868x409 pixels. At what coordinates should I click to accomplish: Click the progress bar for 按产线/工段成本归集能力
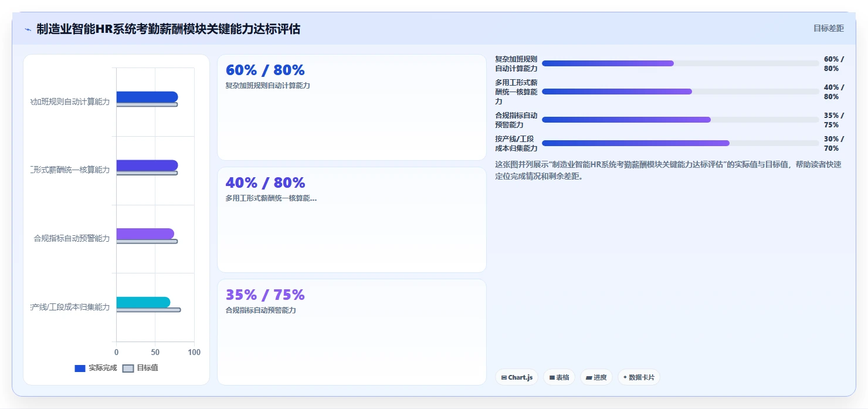680,143
